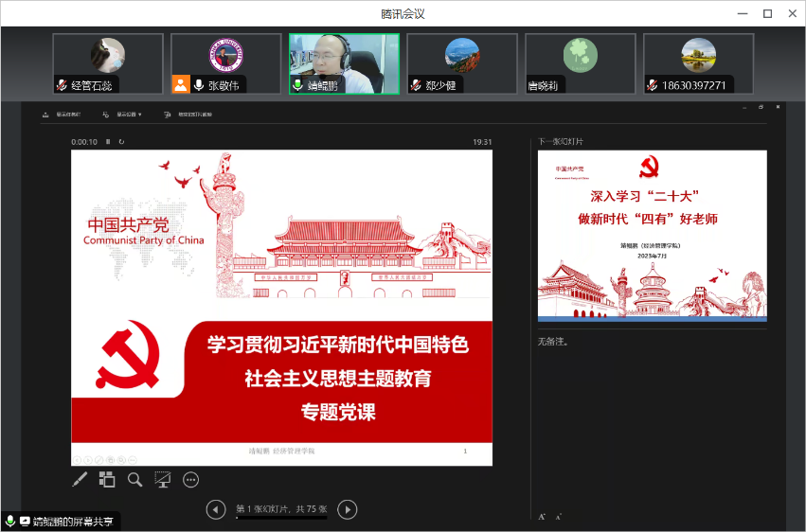Click the screen-share icon in bottom-left label
This screenshot has width=806, height=532.
(25, 522)
